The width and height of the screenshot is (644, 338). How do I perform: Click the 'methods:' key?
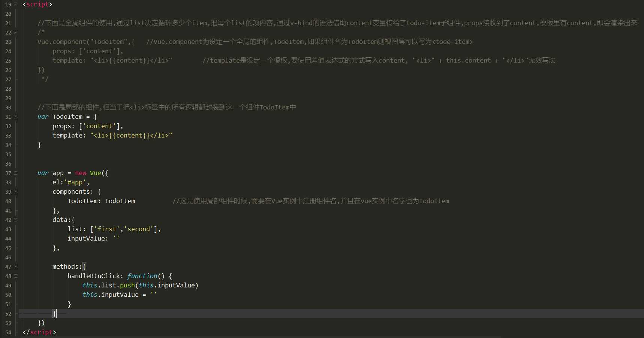point(67,267)
